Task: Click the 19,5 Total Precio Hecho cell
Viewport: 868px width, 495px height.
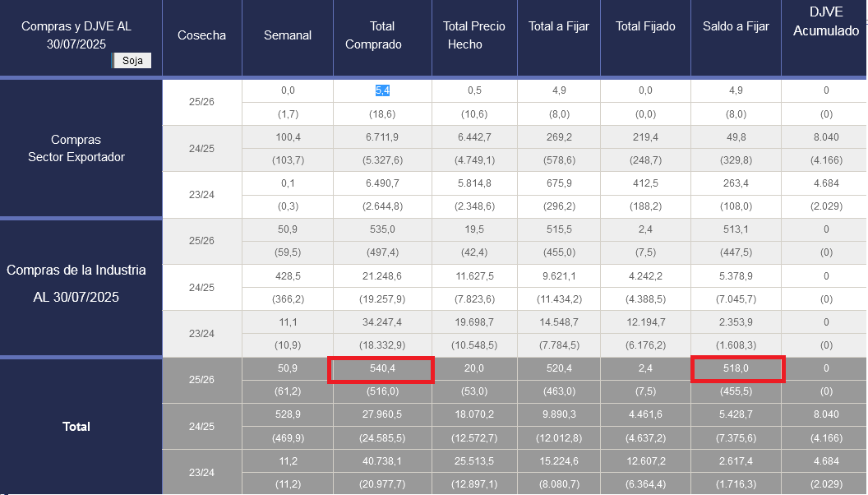Action: click(x=474, y=229)
